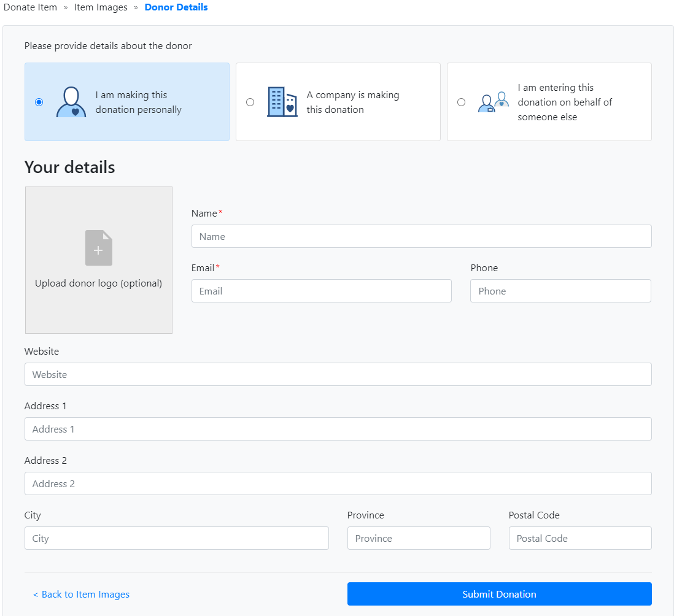Viewport: 674px width, 616px height.
Task: Click the company building icon
Action: pos(282,102)
